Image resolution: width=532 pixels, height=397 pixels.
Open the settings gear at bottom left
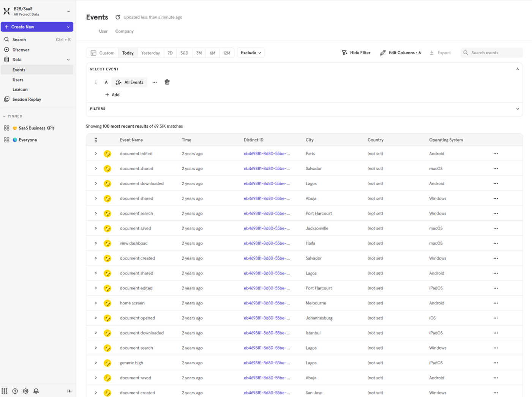25,391
